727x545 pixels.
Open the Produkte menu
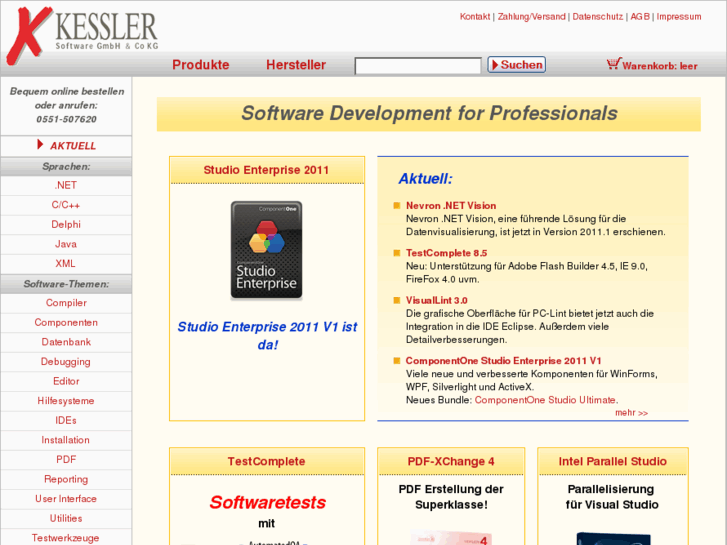[x=201, y=64]
